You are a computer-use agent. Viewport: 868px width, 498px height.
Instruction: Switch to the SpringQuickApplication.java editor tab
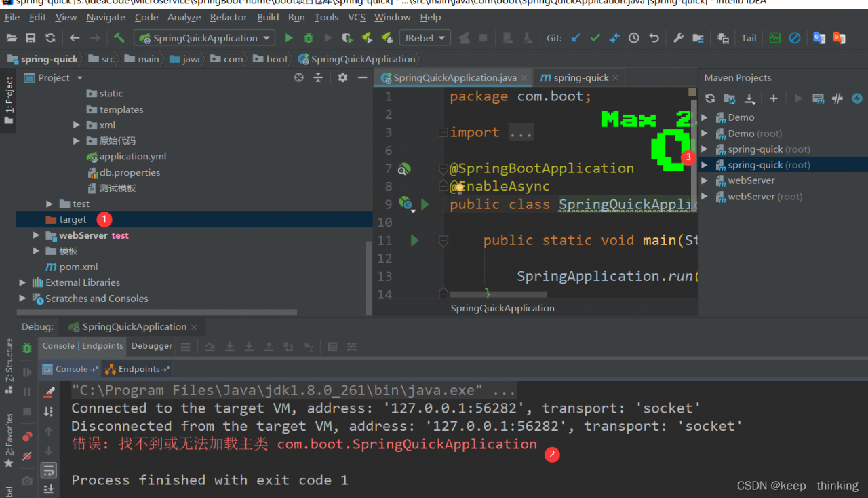click(x=454, y=78)
